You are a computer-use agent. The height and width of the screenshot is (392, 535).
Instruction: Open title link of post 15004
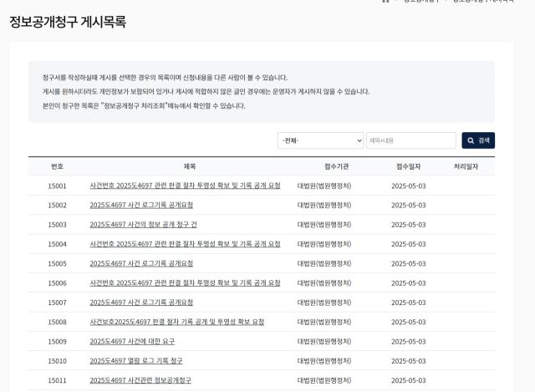185,244
